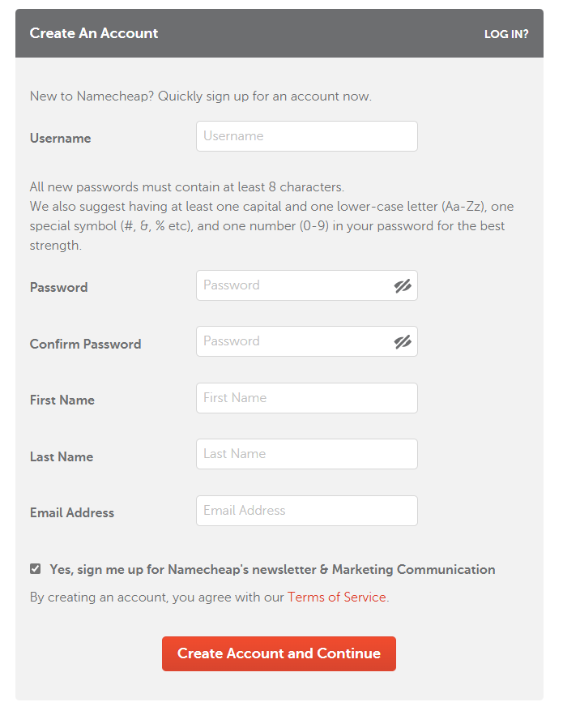Click the First Name input field
Viewport: 580px width, 728px height.
click(306, 398)
